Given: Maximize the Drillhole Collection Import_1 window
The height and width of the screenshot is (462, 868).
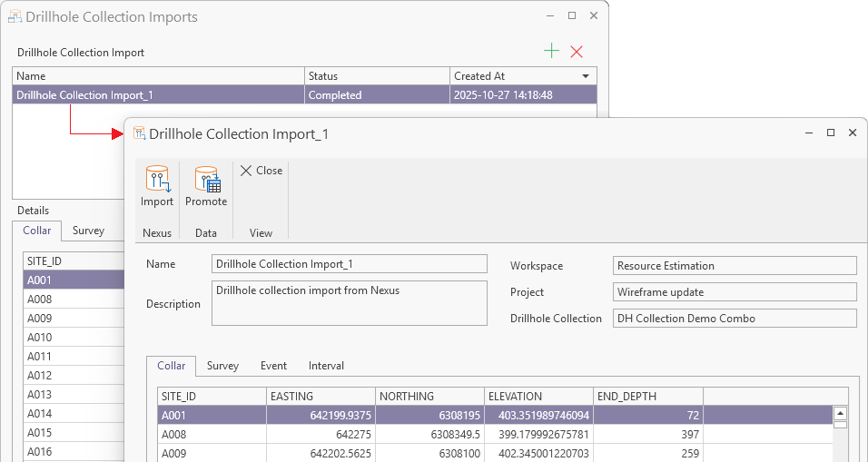Looking at the screenshot, I should 830,133.
